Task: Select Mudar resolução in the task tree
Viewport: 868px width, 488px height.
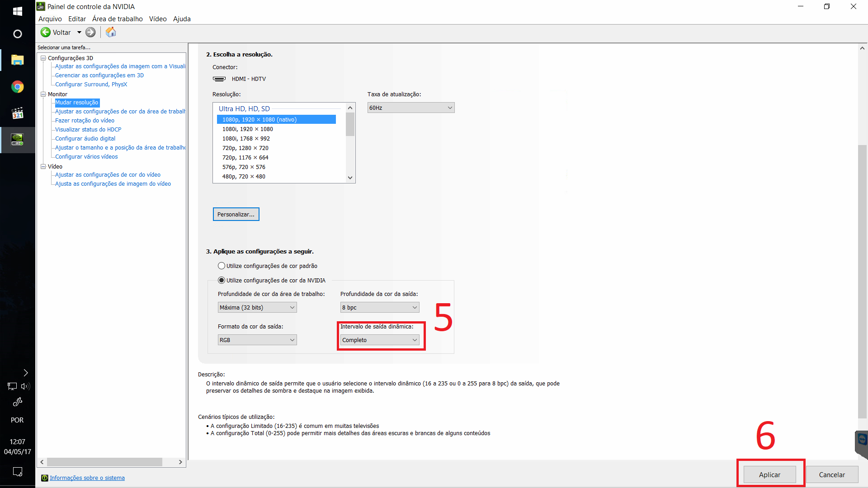Action: coord(76,103)
